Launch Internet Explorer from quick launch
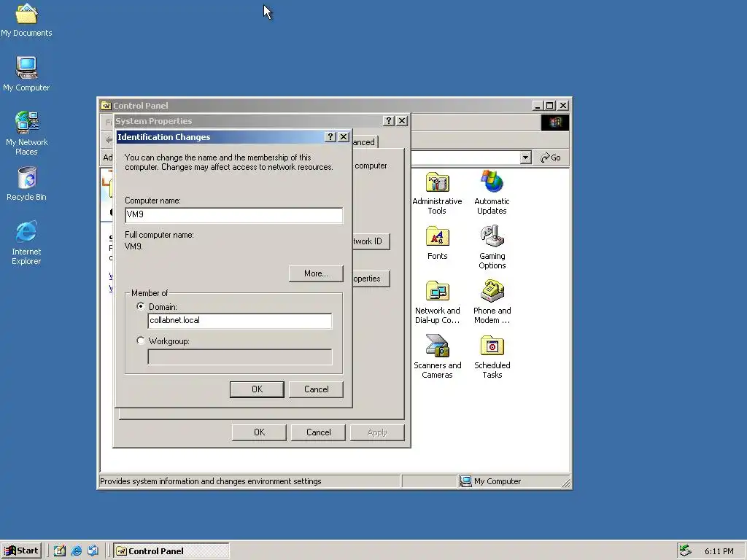The height and width of the screenshot is (560, 747). click(x=76, y=551)
